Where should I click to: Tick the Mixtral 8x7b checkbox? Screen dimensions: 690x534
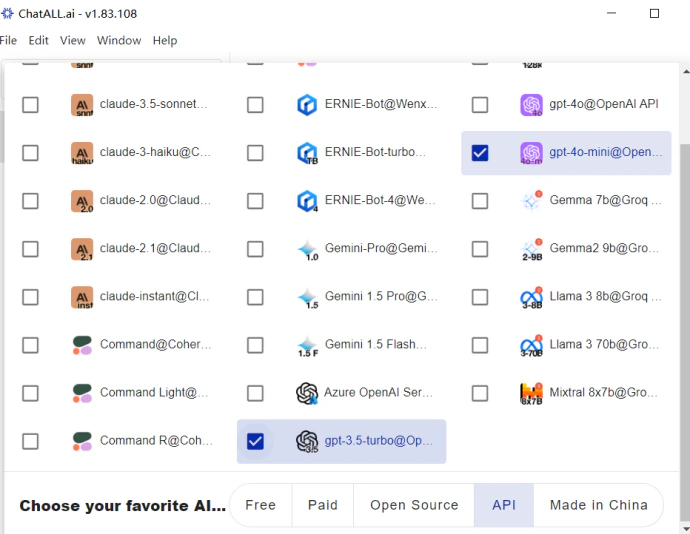point(480,393)
